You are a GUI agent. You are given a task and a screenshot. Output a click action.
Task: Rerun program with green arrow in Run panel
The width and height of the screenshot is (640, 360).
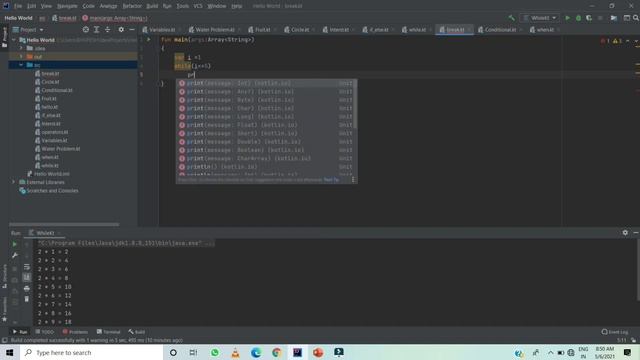[15, 244]
